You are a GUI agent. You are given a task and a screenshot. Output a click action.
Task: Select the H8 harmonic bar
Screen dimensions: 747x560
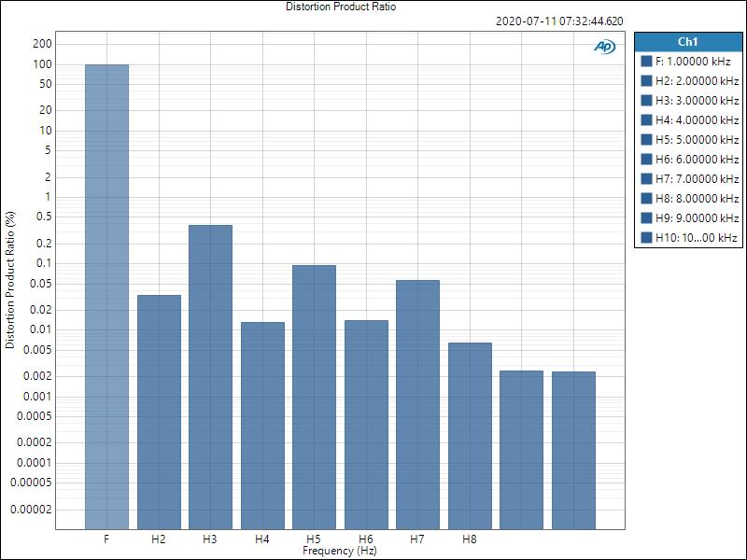471,436
